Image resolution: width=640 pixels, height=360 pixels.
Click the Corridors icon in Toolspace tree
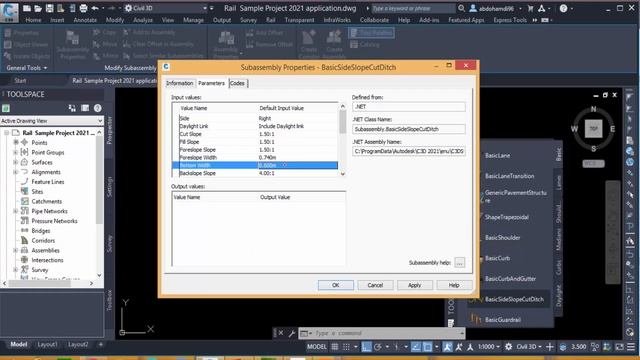click(24, 240)
